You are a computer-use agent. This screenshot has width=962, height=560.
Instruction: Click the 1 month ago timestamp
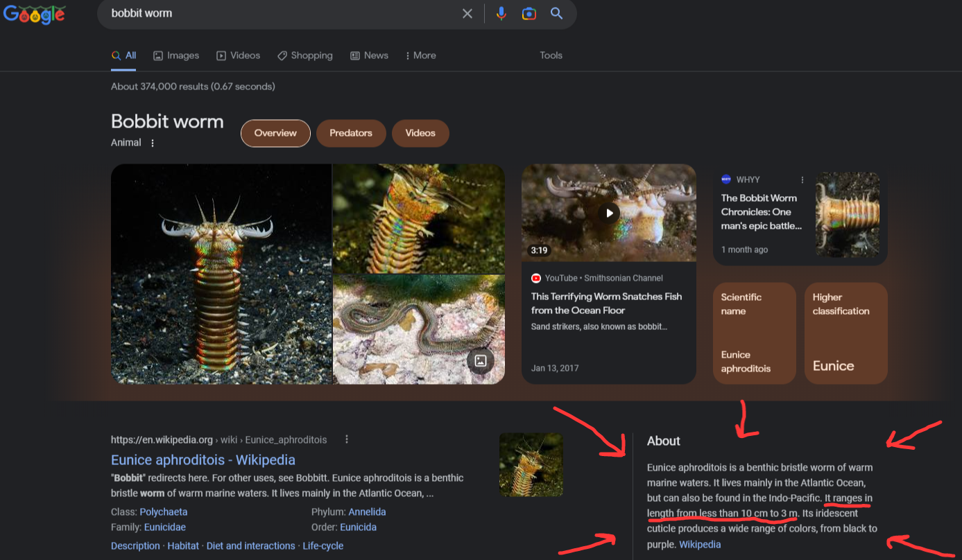pyautogui.click(x=744, y=250)
